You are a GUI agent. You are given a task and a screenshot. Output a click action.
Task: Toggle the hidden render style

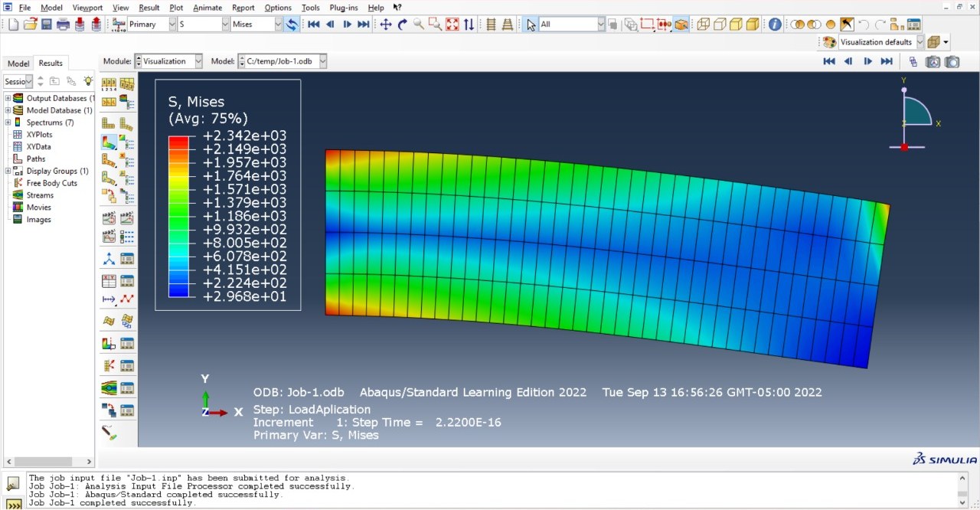pos(720,25)
